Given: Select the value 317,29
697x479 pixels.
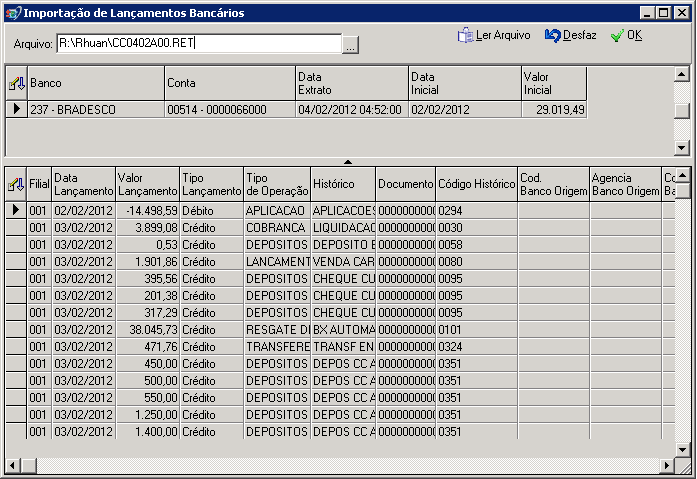Looking at the screenshot, I should pyautogui.click(x=148, y=312).
